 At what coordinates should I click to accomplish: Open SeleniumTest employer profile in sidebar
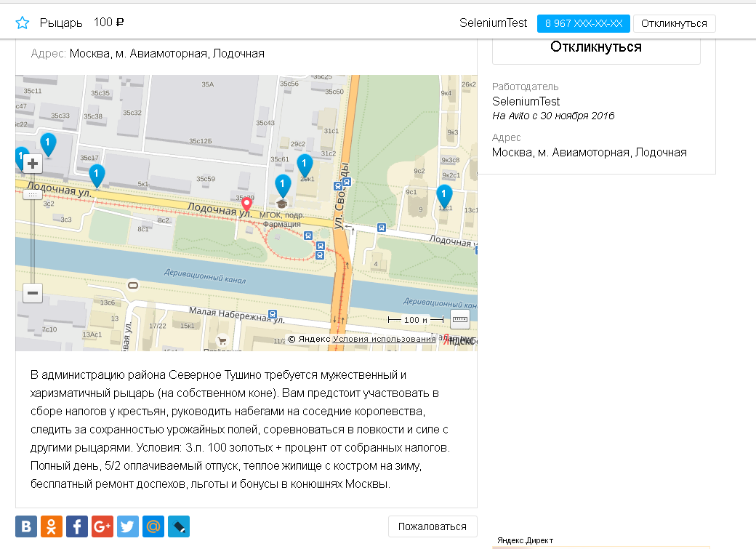pos(526,101)
